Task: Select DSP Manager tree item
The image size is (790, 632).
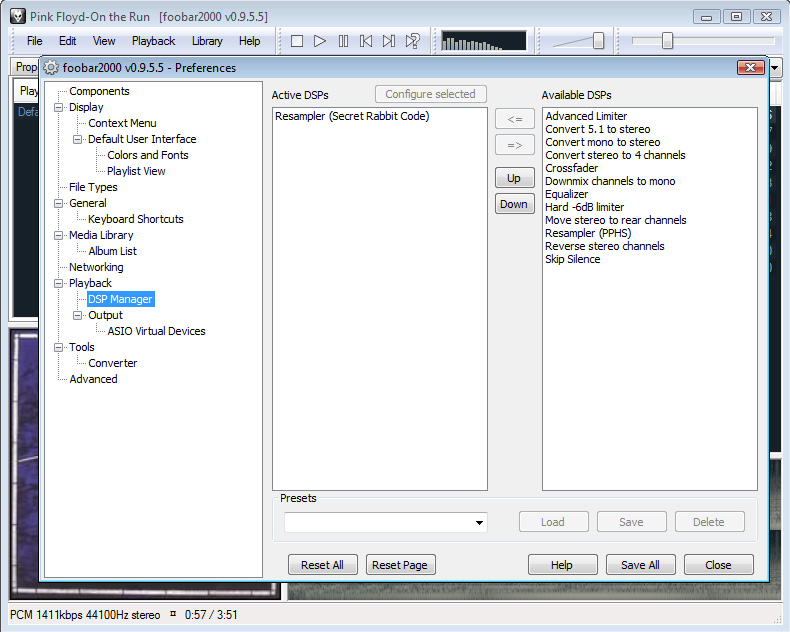Action: tap(120, 299)
